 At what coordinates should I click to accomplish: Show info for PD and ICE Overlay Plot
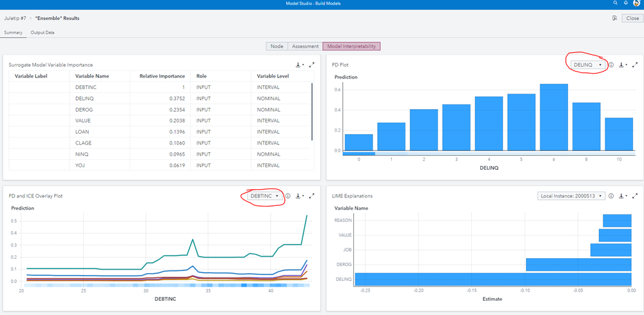[288, 196]
